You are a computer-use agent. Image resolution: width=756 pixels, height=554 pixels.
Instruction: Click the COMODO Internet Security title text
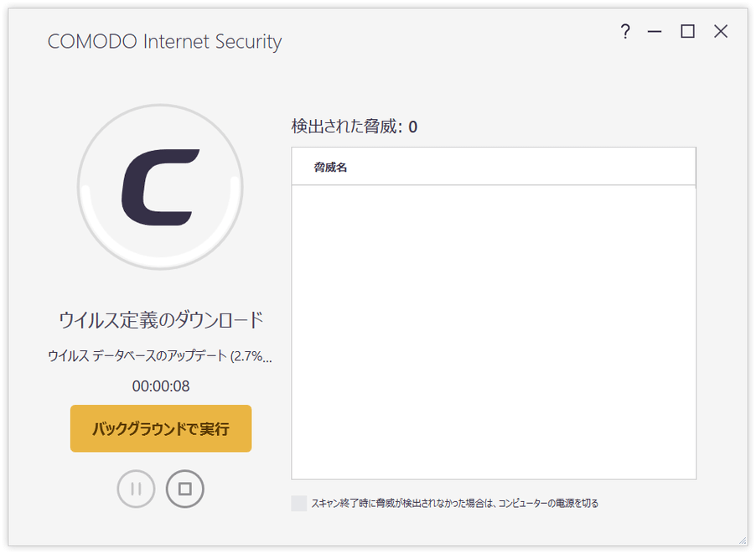pyautogui.click(x=164, y=42)
